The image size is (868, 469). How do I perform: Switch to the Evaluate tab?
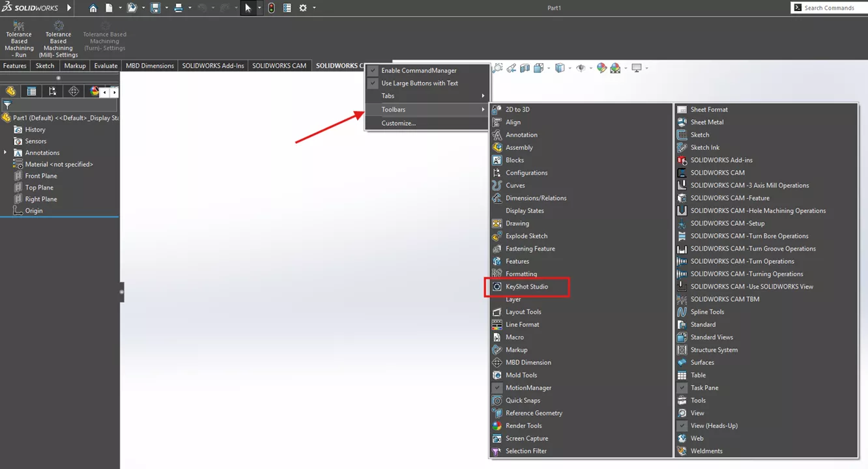click(x=106, y=66)
